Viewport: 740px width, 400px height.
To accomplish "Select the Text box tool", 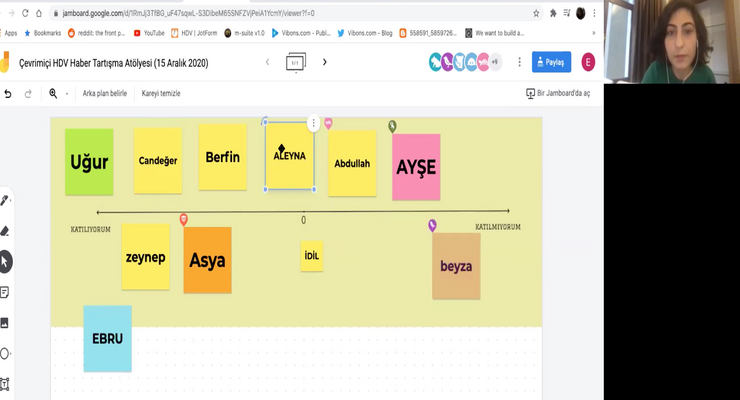I will point(4,384).
